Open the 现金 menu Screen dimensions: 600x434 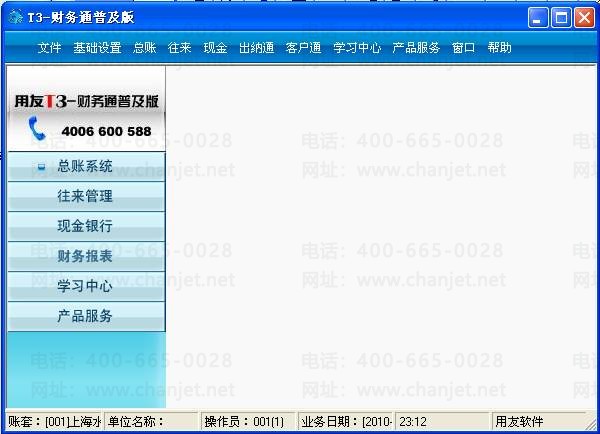click(215, 48)
